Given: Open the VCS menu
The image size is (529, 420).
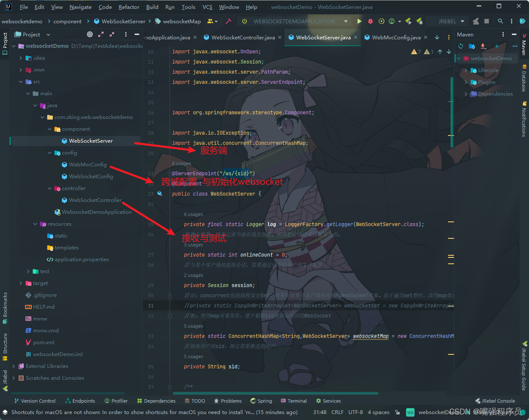Looking at the screenshot, I should click(207, 7).
